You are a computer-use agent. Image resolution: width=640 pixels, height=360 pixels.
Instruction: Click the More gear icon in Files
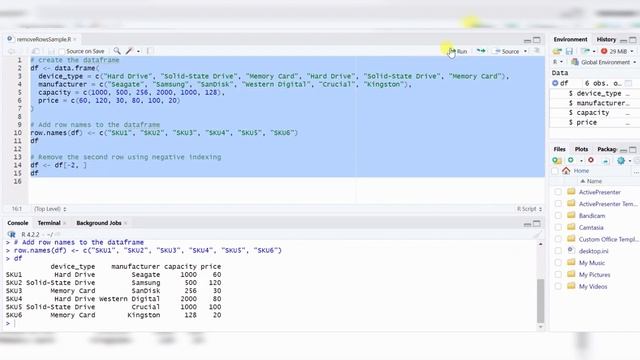(x=621, y=160)
